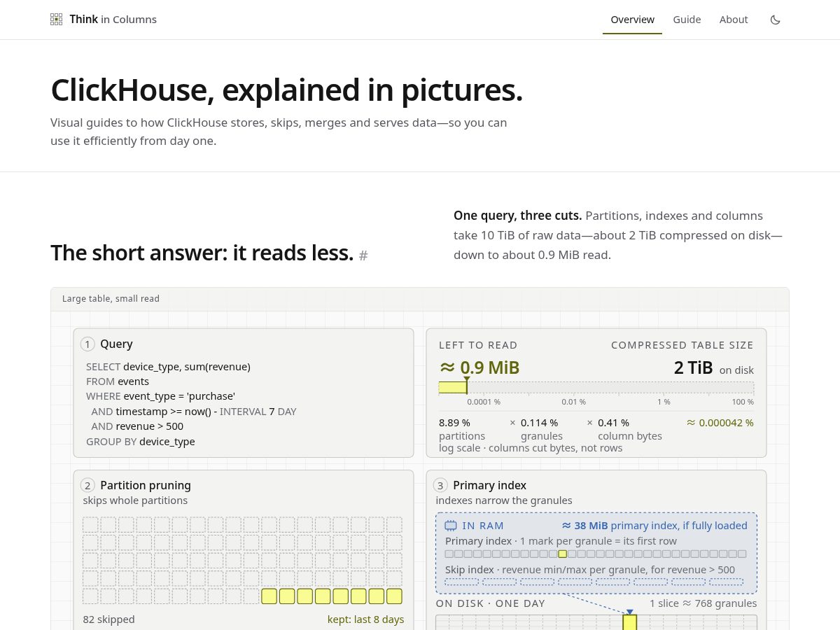Click the 'LEFT TO READ' label
This screenshot has width=840, height=630.
(x=478, y=345)
